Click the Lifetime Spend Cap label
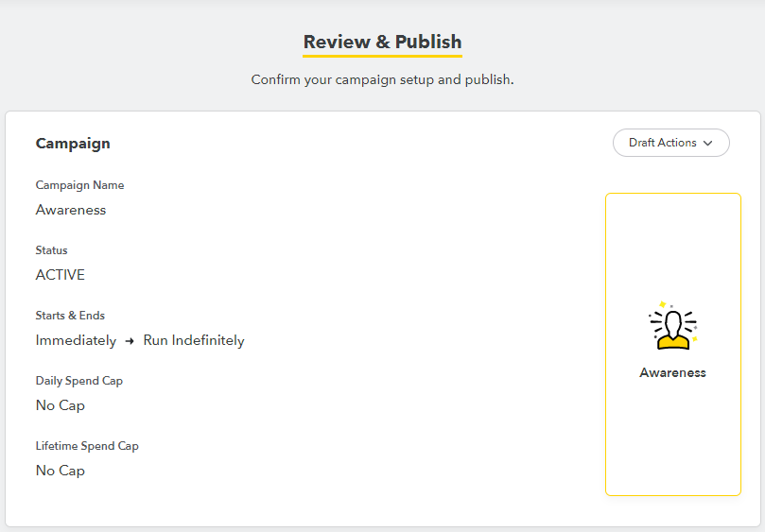Screen dimensions: 765x532 87,446
